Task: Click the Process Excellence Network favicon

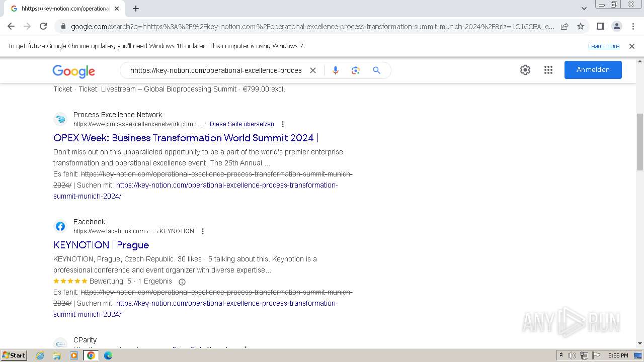Action: [x=60, y=119]
